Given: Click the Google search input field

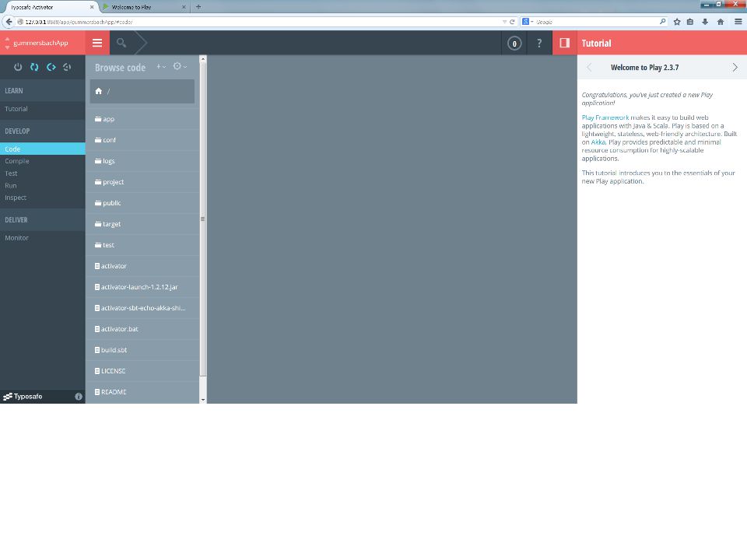Looking at the screenshot, I should click(x=597, y=22).
